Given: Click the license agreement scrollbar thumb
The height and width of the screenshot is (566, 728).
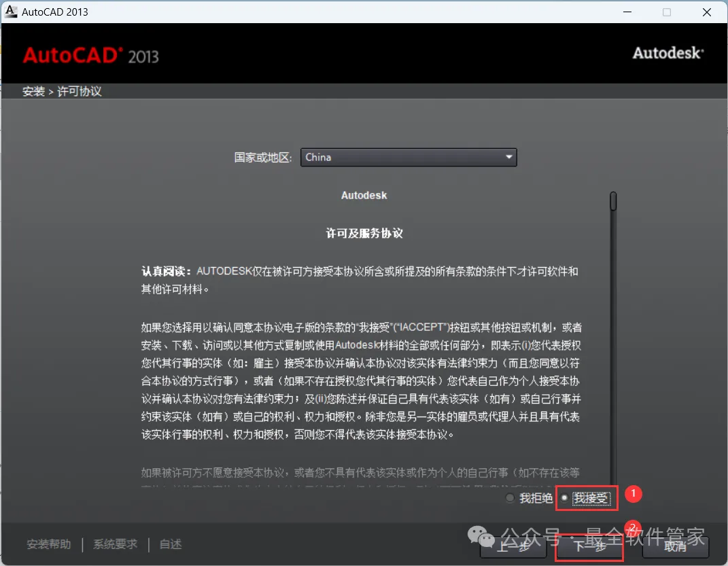Looking at the screenshot, I should click(613, 201).
